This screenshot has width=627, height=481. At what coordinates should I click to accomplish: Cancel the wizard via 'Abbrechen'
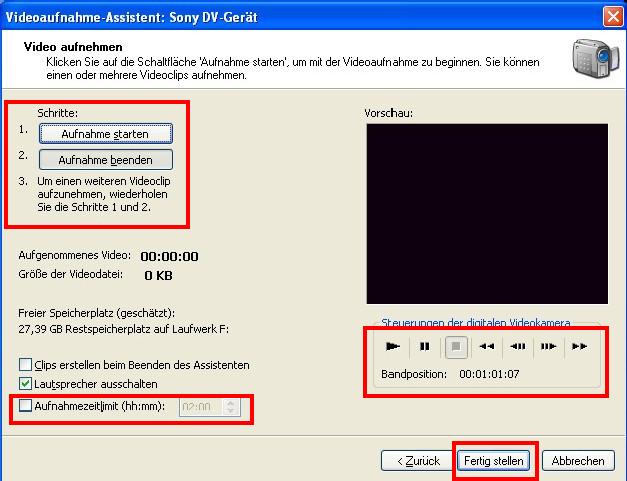(x=577, y=461)
